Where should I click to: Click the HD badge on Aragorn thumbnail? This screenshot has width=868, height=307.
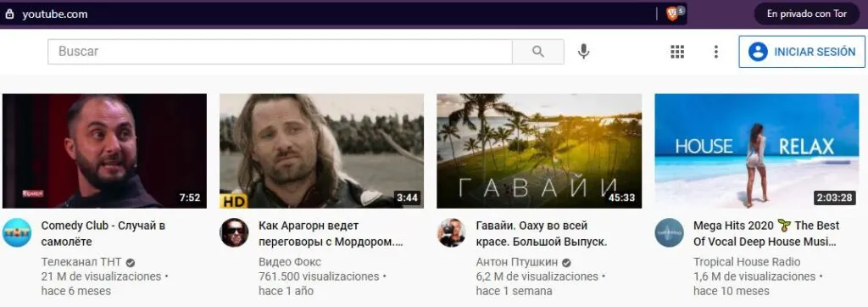(x=234, y=200)
